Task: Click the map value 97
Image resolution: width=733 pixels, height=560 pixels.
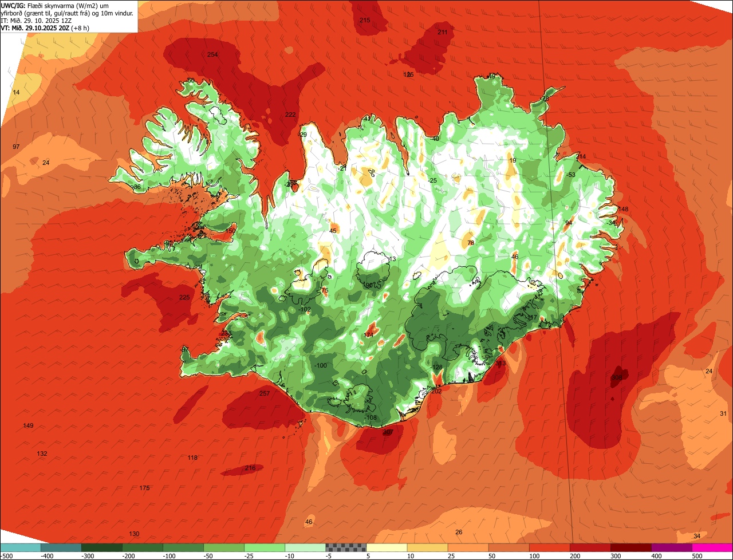Action: click(16, 147)
